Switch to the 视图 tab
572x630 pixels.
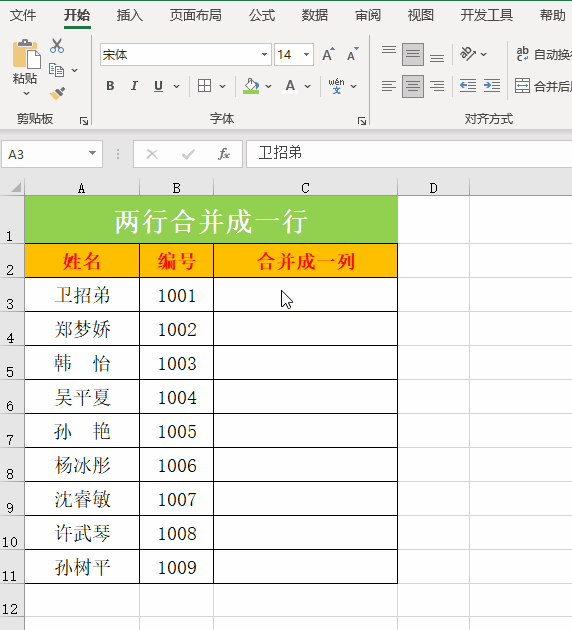coord(421,15)
